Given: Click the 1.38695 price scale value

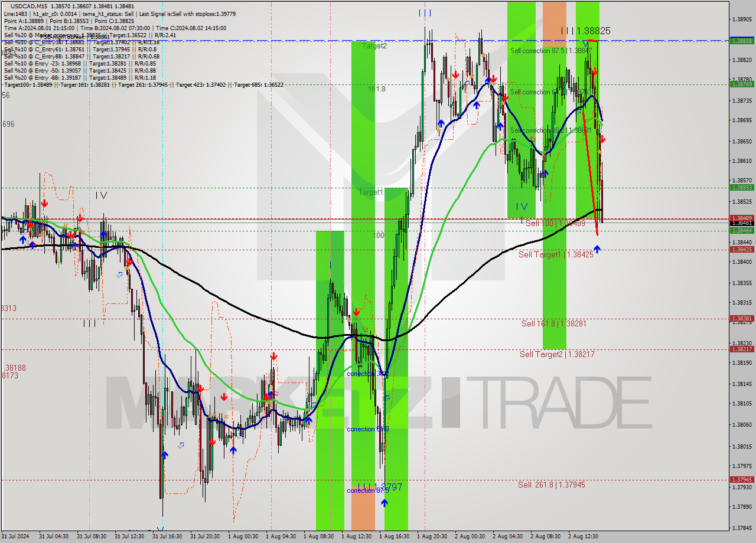Looking at the screenshot, I should click(742, 120).
